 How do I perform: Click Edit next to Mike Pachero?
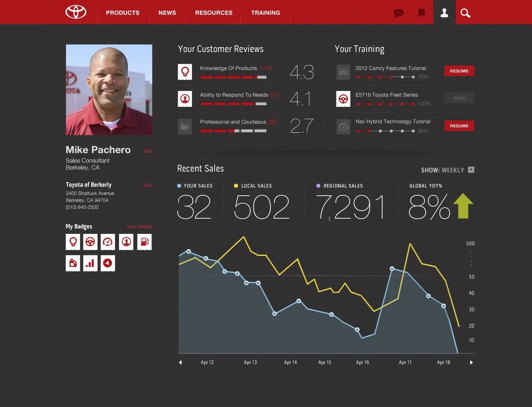coord(148,151)
